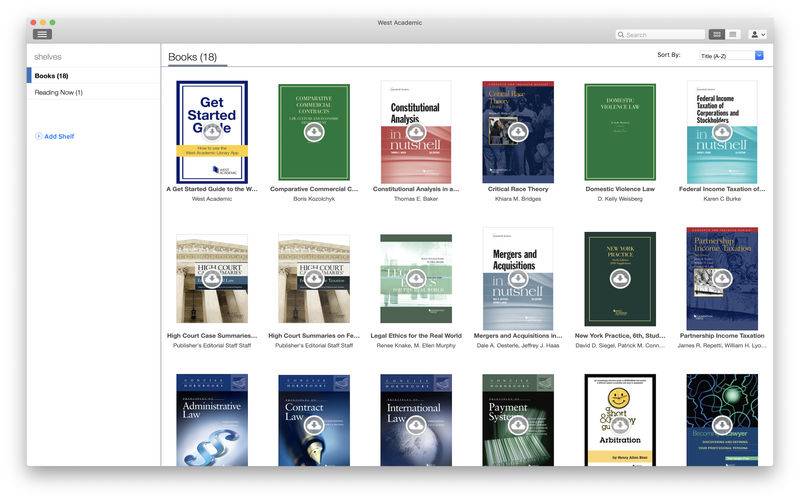Click the Mergers and Acquisitions in... title
The height and width of the screenshot is (500, 800).
coord(518,336)
